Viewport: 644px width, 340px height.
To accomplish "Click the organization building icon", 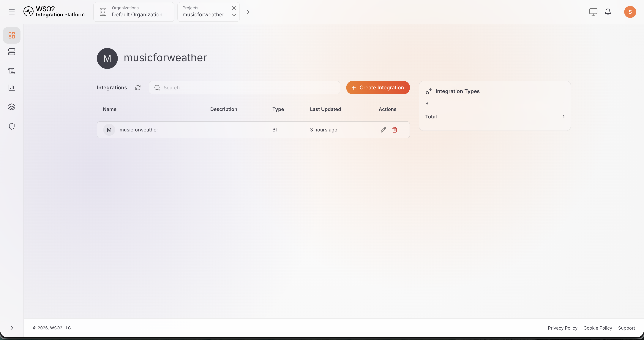I will coord(103,12).
